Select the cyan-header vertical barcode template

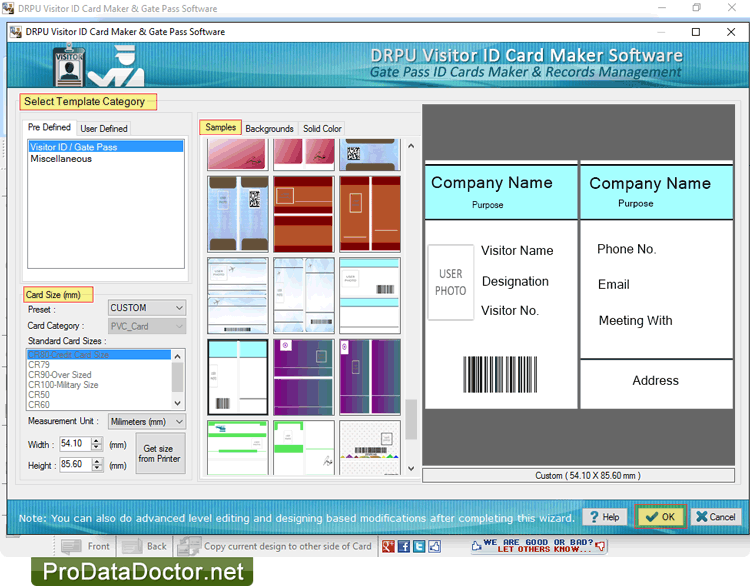237,377
